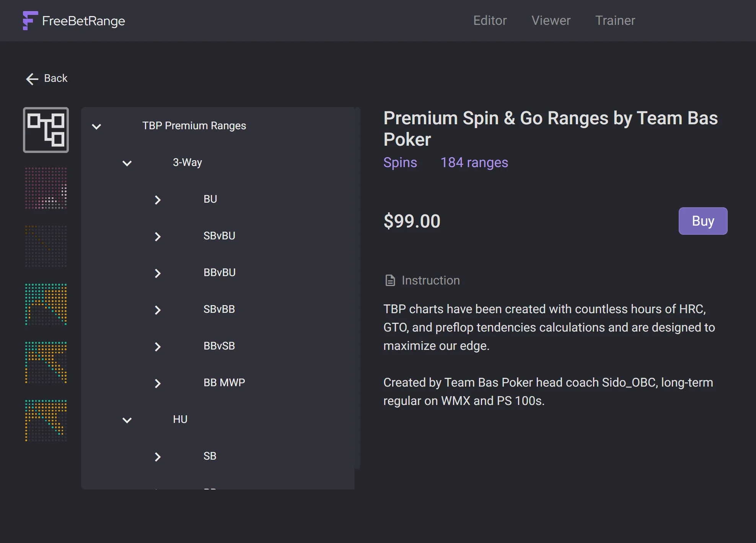Click the FreeBetRange logo icon
Screen dimensions: 756x543
[29, 21]
